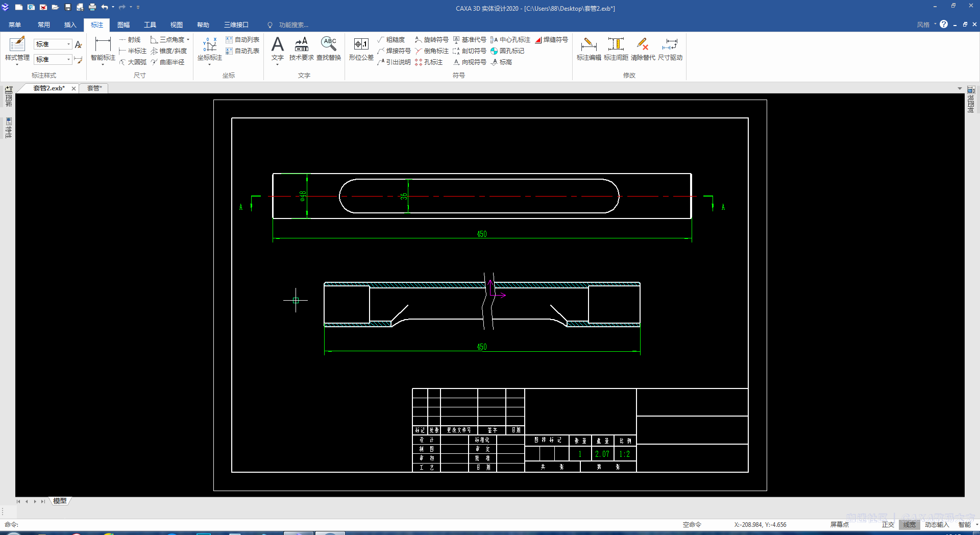Select the 旋转符号 rotation symbol

(x=432, y=40)
